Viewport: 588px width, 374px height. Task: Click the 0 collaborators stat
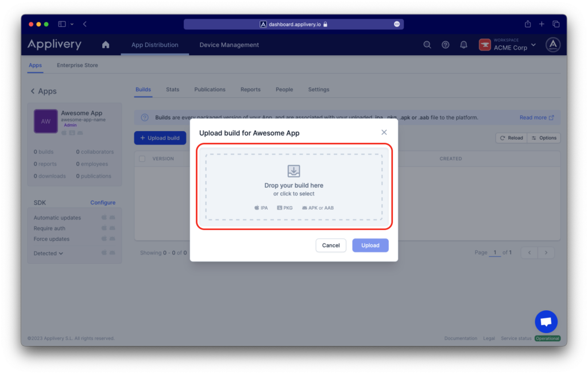click(x=95, y=152)
